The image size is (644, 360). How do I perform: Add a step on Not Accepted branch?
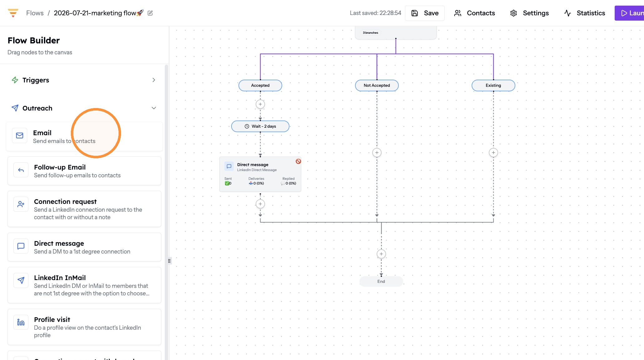click(377, 153)
